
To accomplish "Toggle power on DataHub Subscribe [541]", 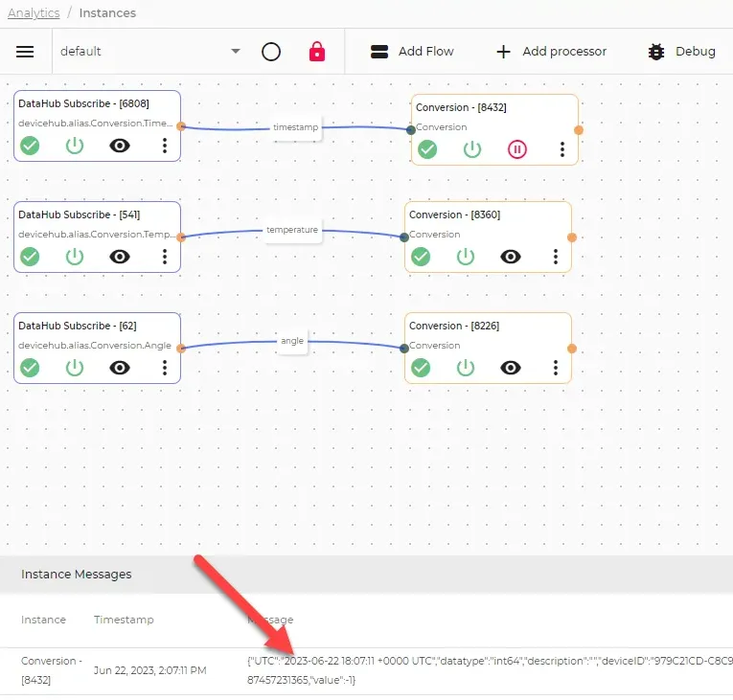I will pyautogui.click(x=75, y=257).
